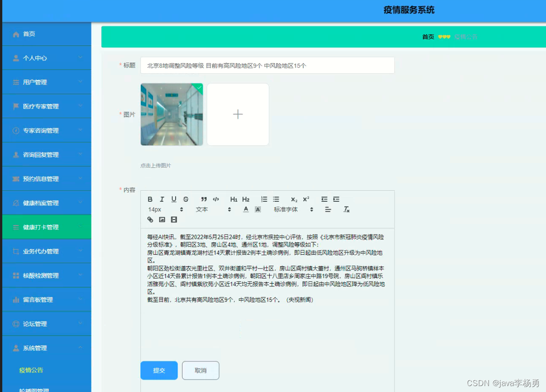Select the 疫情公告 submenu entry
The height and width of the screenshot is (392, 546).
coord(31,370)
